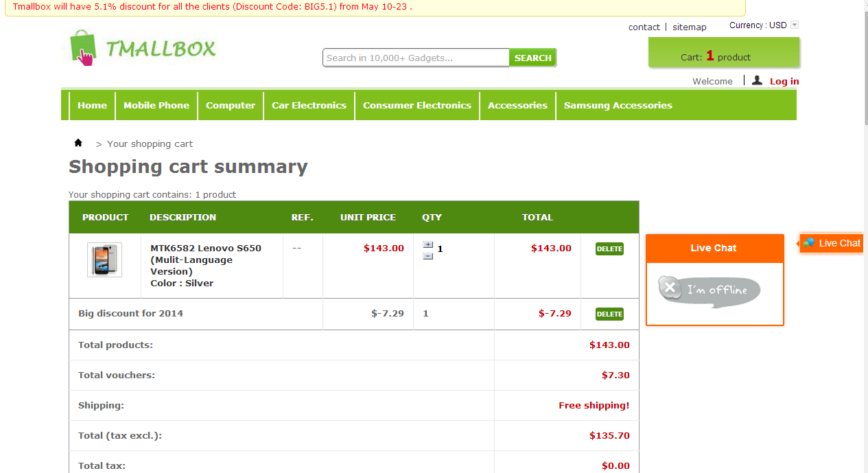
Task: Open the Samsung Accessories menu
Action: coord(618,105)
